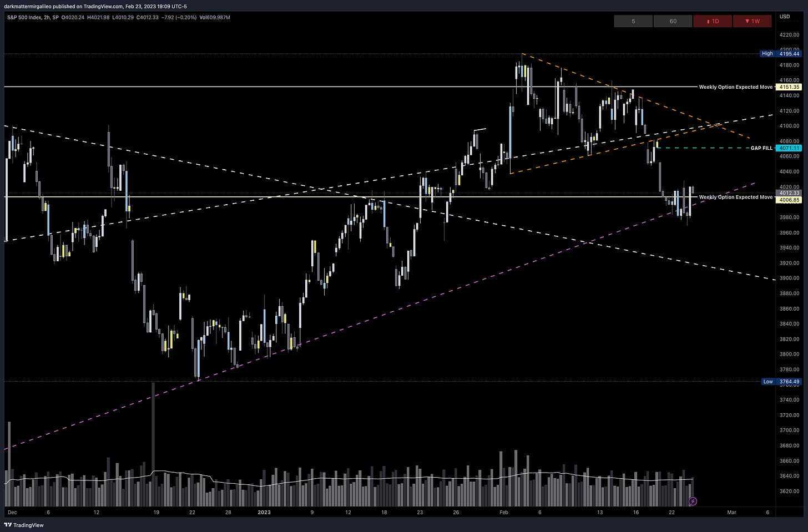Image resolution: width=808 pixels, height=532 pixels.
Task: Click the 4220.00 price axis label
Action: click(789, 34)
